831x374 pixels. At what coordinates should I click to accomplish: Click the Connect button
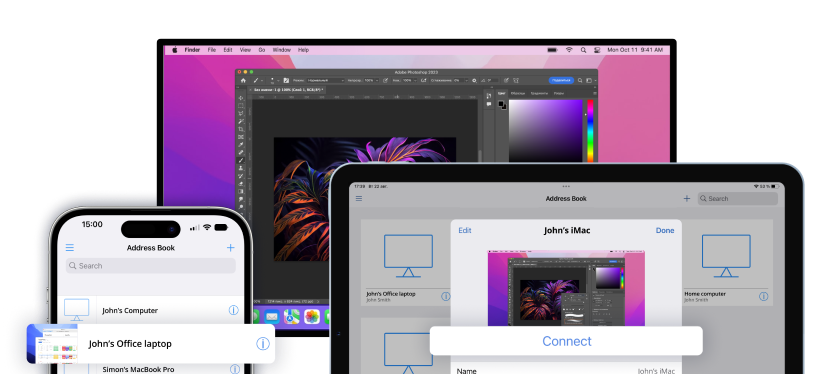pyautogui.click(x=566, y=341)
